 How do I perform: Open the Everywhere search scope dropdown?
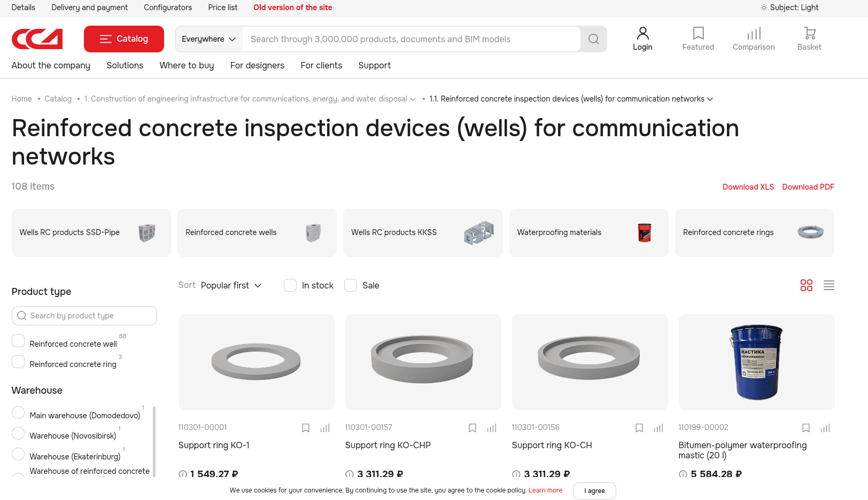click(208, 39)
